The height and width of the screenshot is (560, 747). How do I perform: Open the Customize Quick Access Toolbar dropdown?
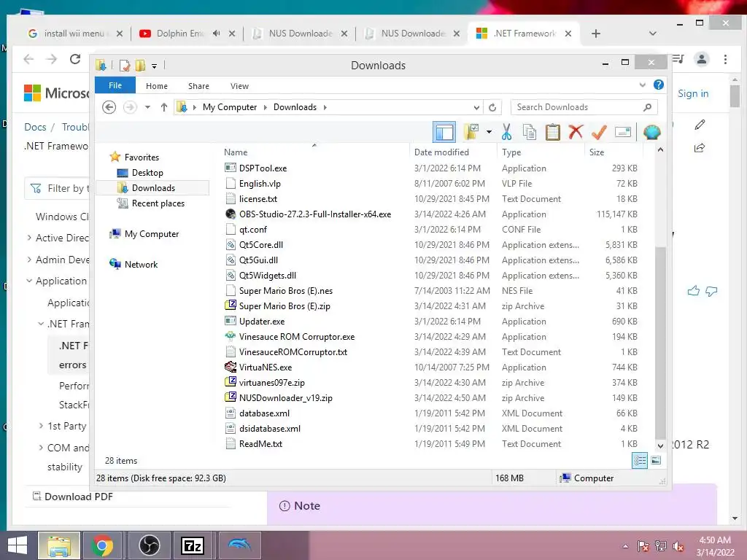click(155, 66)
